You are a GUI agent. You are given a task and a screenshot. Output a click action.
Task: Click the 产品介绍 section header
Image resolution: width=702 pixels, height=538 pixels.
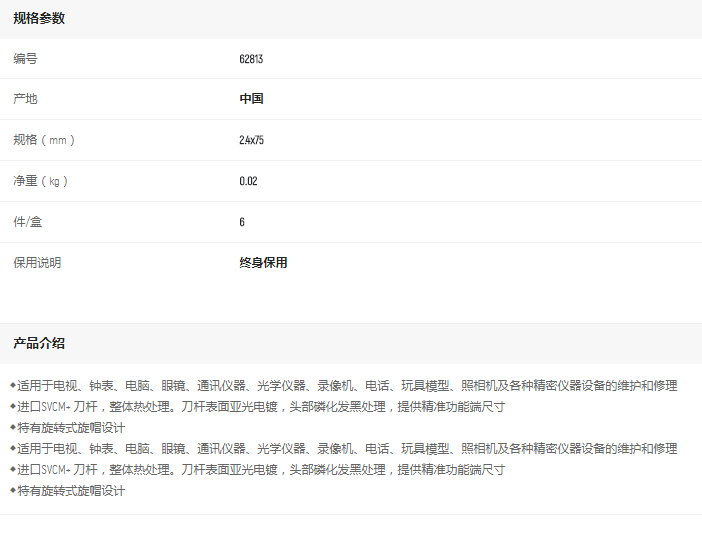39,343
